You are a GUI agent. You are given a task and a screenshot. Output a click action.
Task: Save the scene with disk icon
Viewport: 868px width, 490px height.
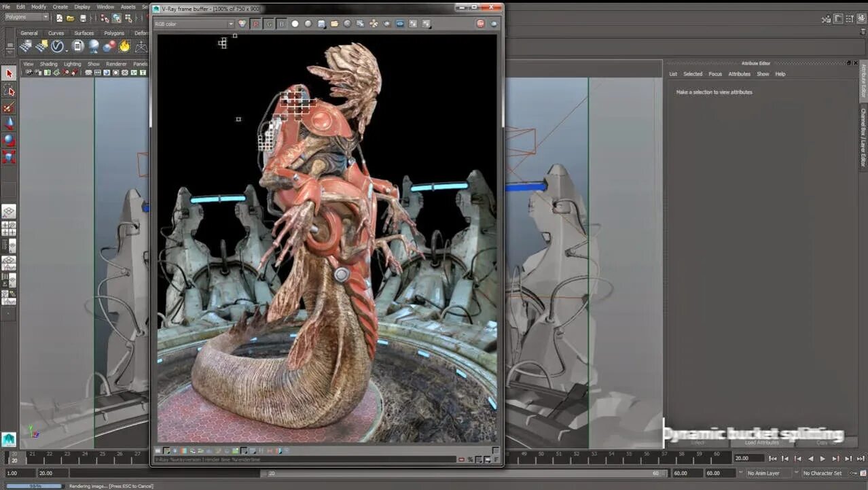83,18
